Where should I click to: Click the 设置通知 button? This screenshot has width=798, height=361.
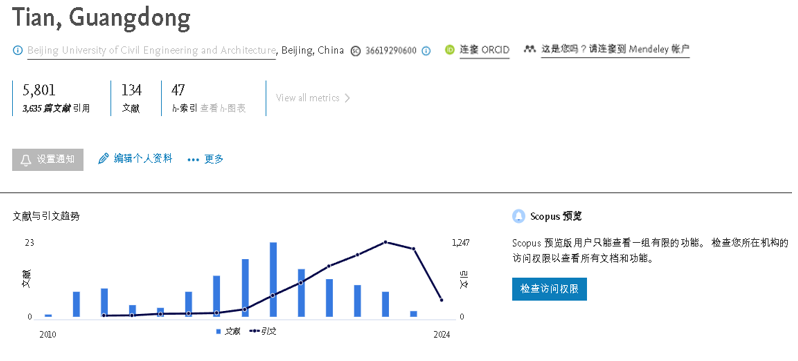pyautogui.click(x=48, y=160)
